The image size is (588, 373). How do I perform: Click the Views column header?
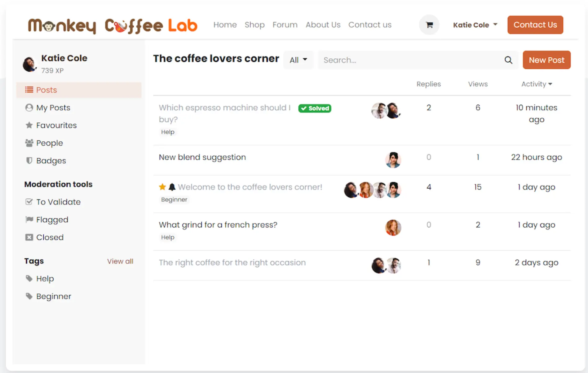coord(478,84)
